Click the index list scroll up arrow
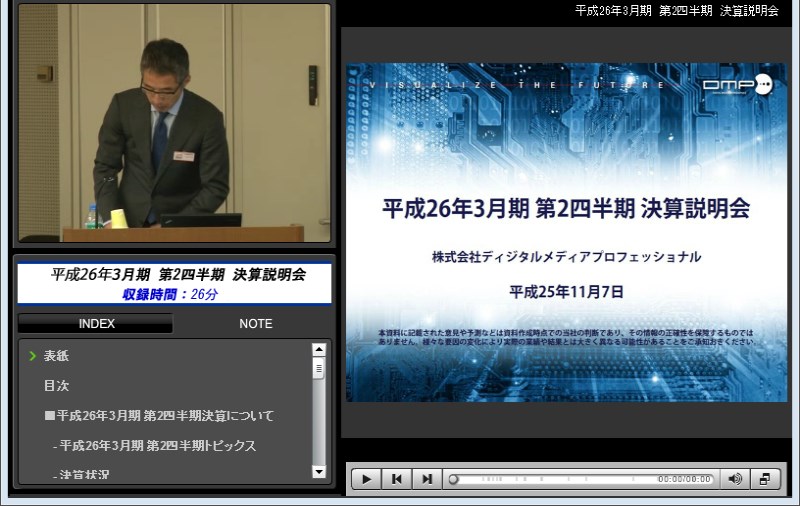Viewport: 800px width, 506px height. [319, 350]
